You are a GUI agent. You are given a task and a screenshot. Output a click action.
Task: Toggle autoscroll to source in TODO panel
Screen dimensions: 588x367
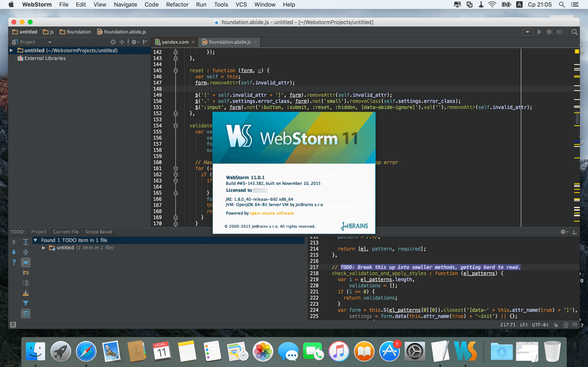point(25,262)
